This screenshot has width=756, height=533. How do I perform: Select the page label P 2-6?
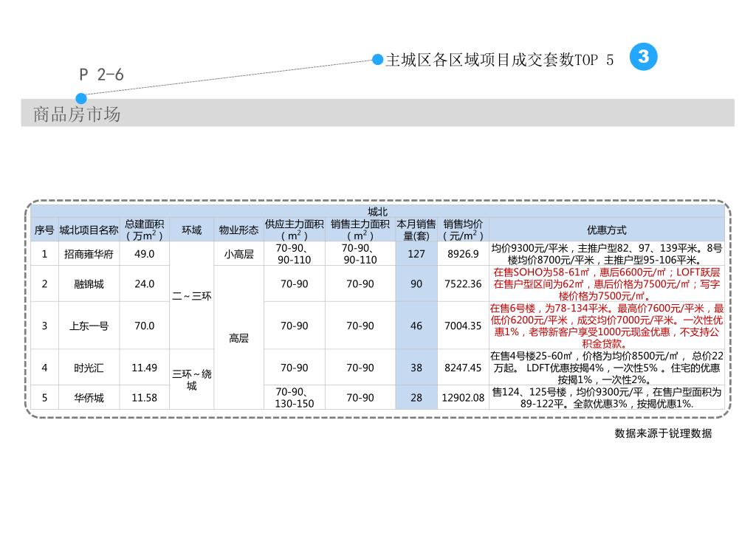point(101,75)
